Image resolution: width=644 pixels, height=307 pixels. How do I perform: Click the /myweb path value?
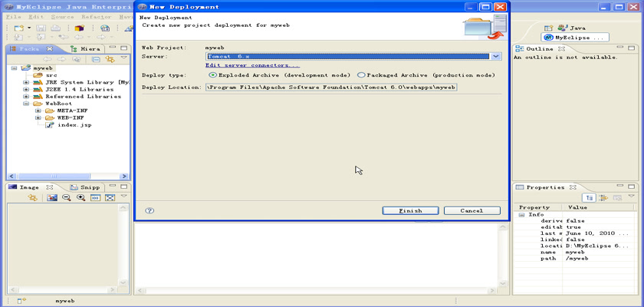(577, 259)
